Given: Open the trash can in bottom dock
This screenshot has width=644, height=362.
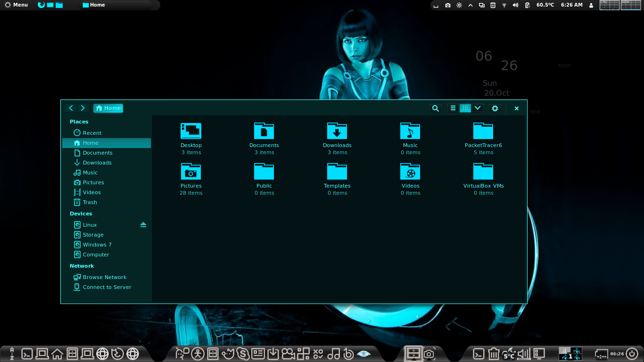Looking at the screenshot, I should [x=494, y=354].
